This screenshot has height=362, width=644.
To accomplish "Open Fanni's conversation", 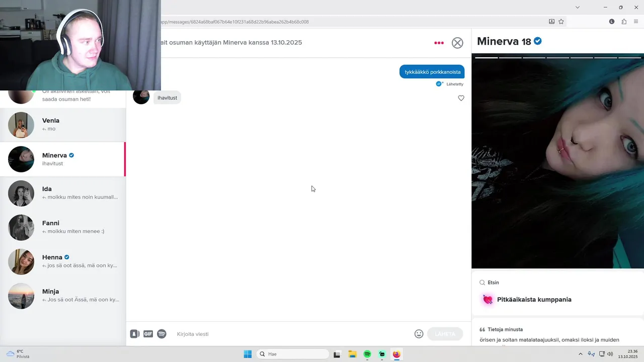I will tap(63, 227).
